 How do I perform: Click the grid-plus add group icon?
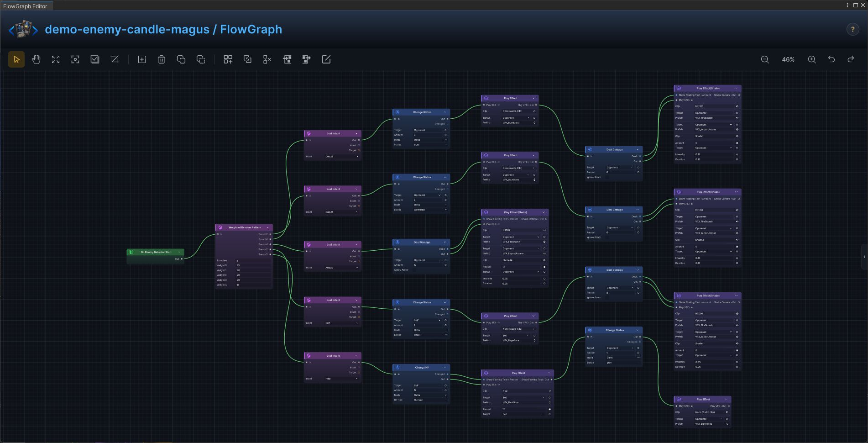(228, 59)
